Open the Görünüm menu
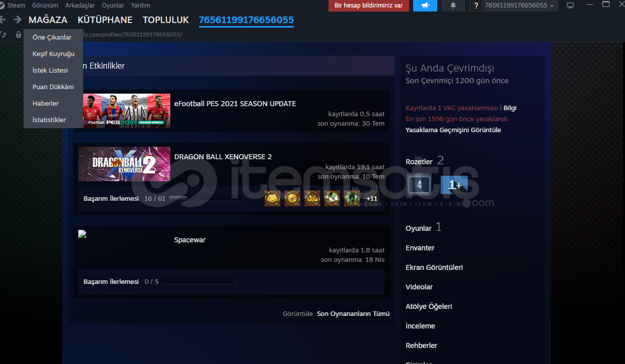625x364 pixels. [x=45, y=6]
